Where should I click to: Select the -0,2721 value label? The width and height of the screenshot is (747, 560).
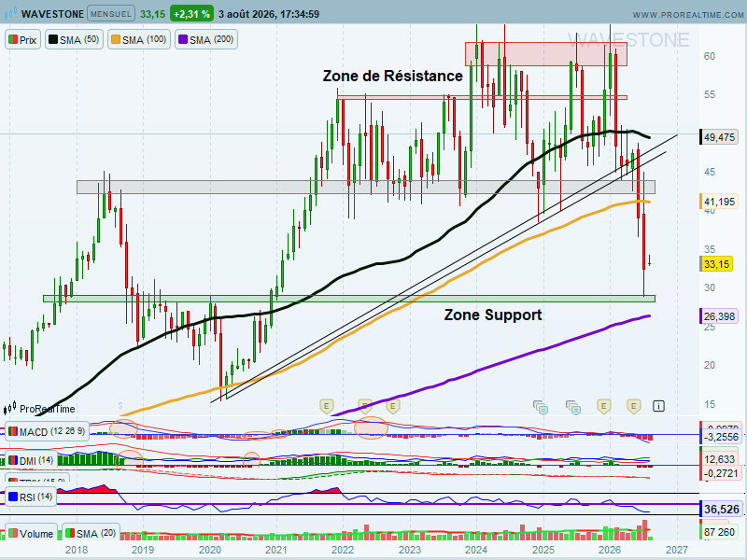click(x=719, y=473)
